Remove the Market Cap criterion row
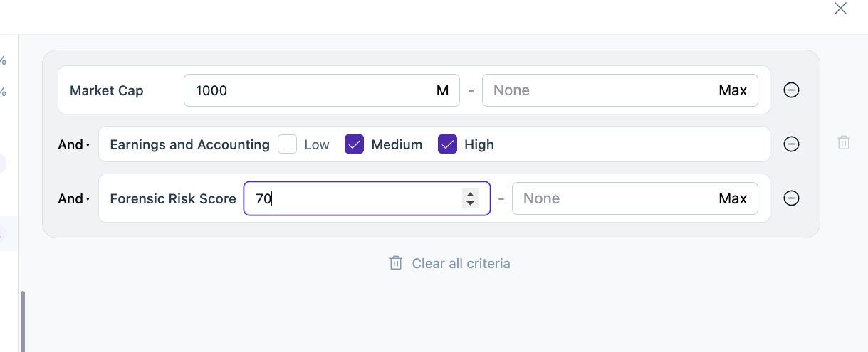868x352 pixels. tap(791, 90)
